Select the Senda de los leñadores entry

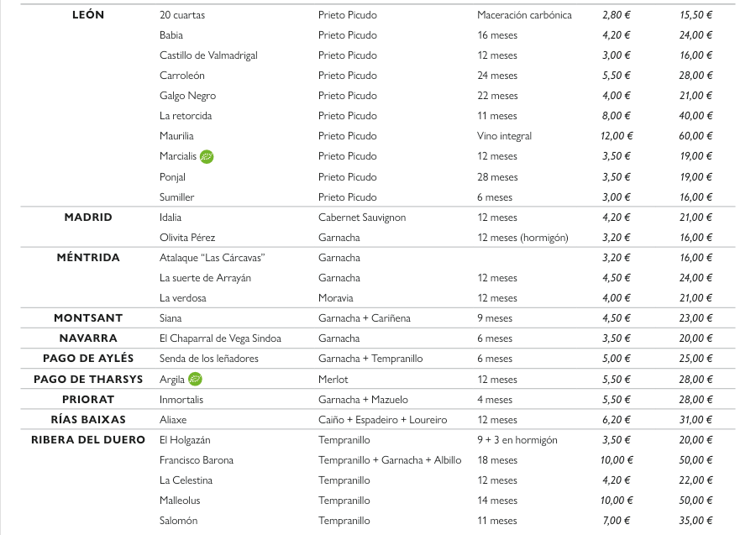209,359
